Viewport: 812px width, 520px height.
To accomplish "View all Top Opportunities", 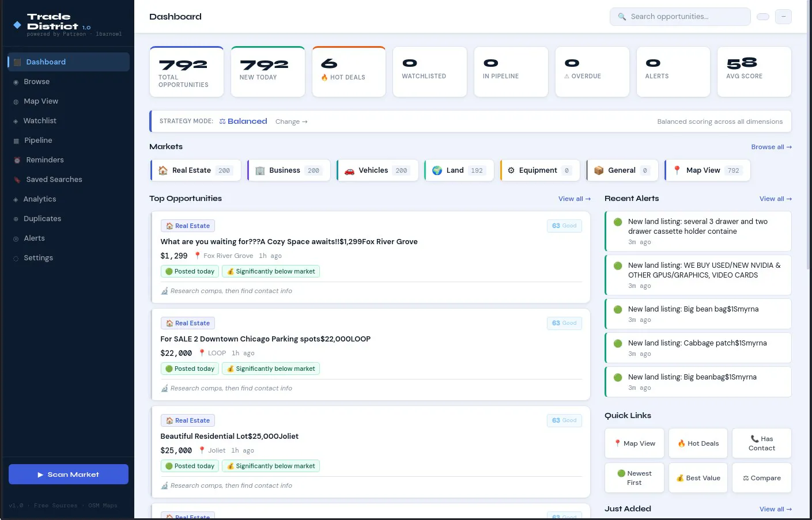I will tap(574, 199).
